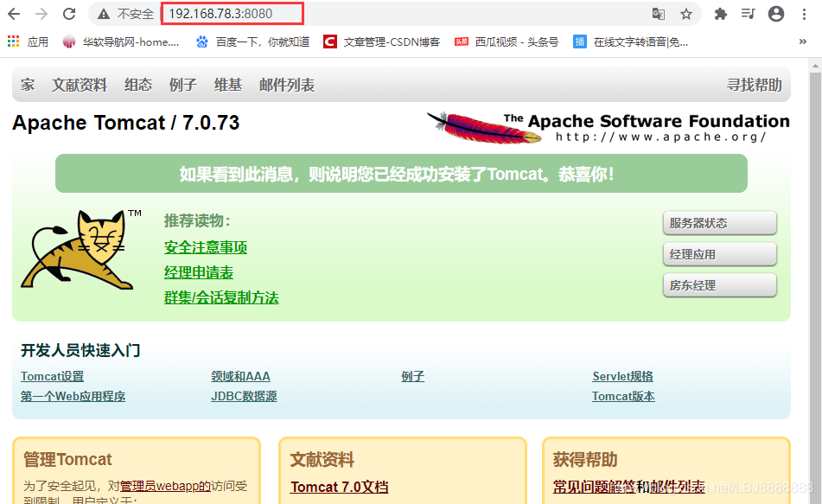The image size is (822, 504).
Task: Open the 应用 apps grid shortcut
Action: pos(28,42)
